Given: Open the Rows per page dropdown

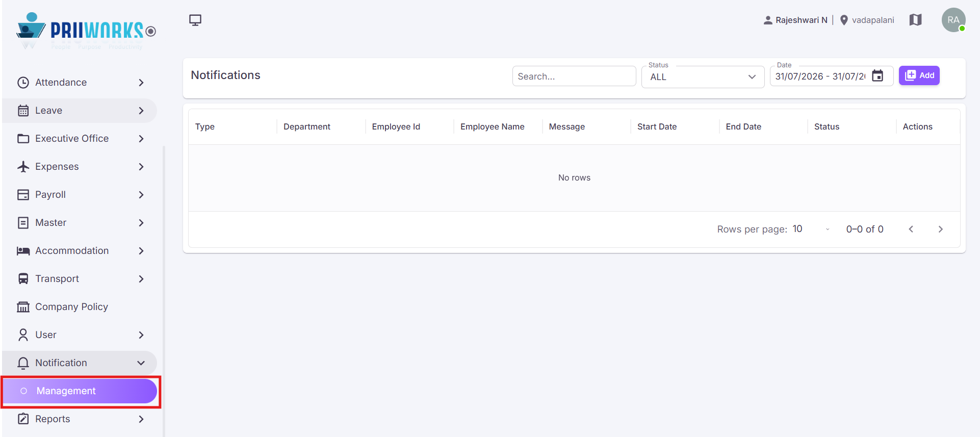Looking at the screenshot, I should (x=812, y=229).
